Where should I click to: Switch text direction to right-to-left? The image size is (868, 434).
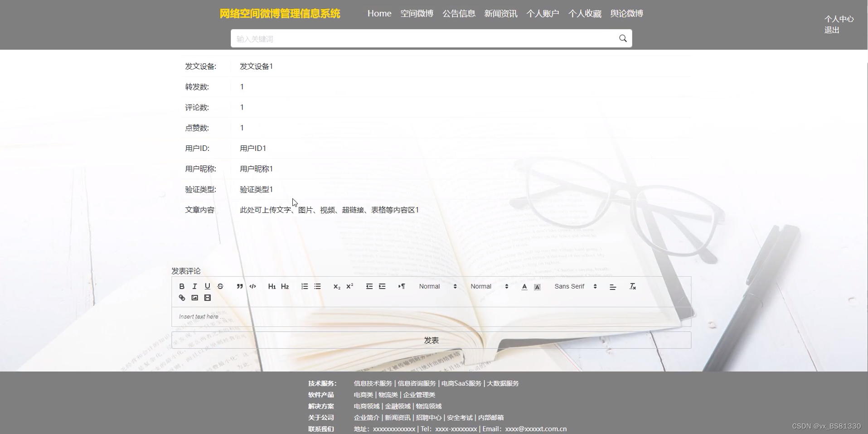tap(402, 286)
